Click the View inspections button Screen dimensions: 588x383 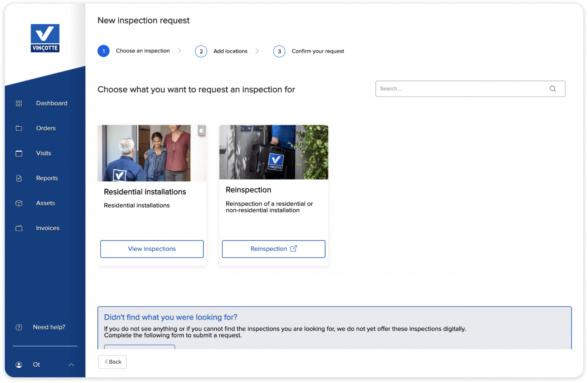coord(152,249)
